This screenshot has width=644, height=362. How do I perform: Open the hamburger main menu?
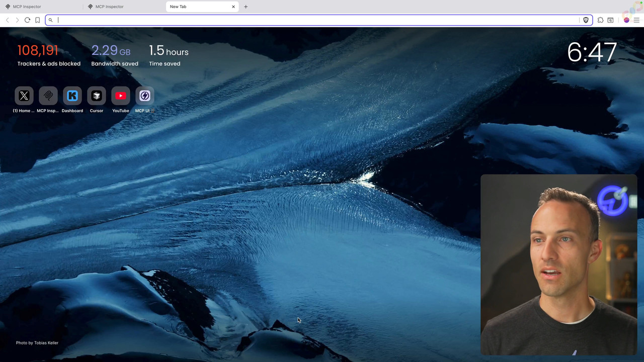[x=636, y=20]
